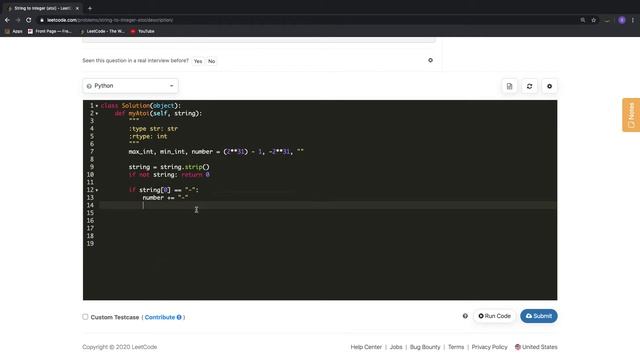Reload the LeetCode page
640x360 pixels.
(x=29, y=20)
